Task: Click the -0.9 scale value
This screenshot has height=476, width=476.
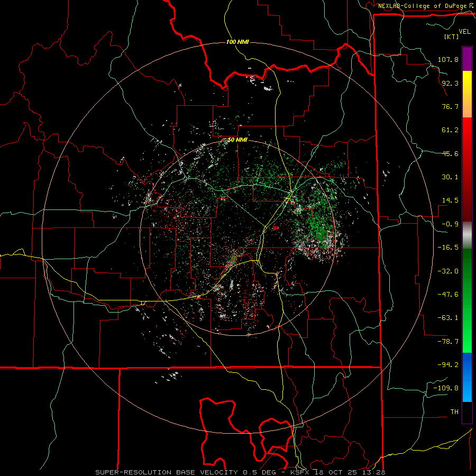Action: [x=450, y=224]
